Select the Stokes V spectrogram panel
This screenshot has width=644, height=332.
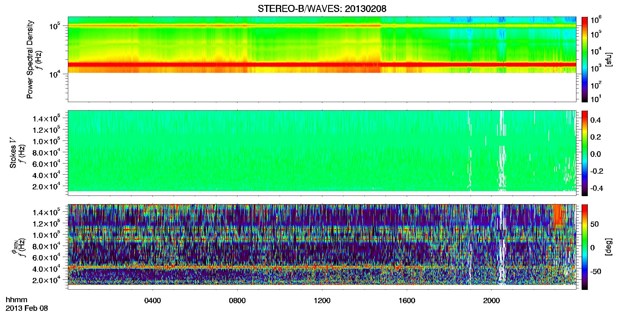(322, 153)
